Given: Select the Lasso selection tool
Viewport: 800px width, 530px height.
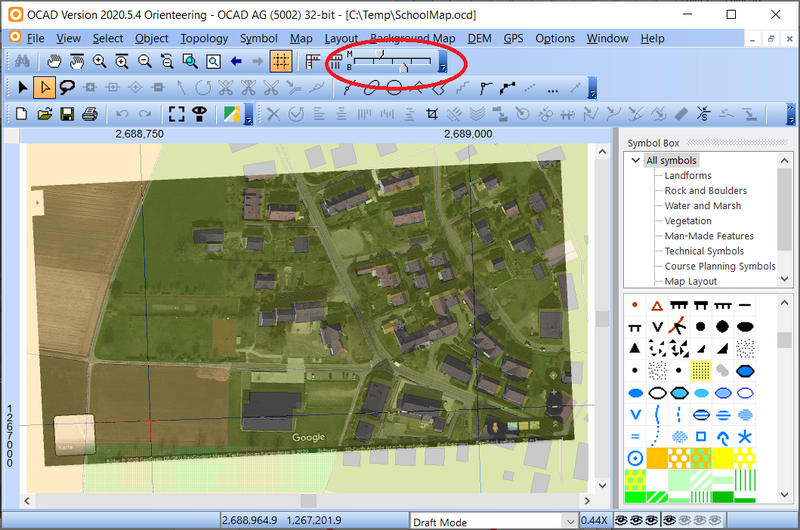Looking at the screenshot, I should click(x=67, y=88).
